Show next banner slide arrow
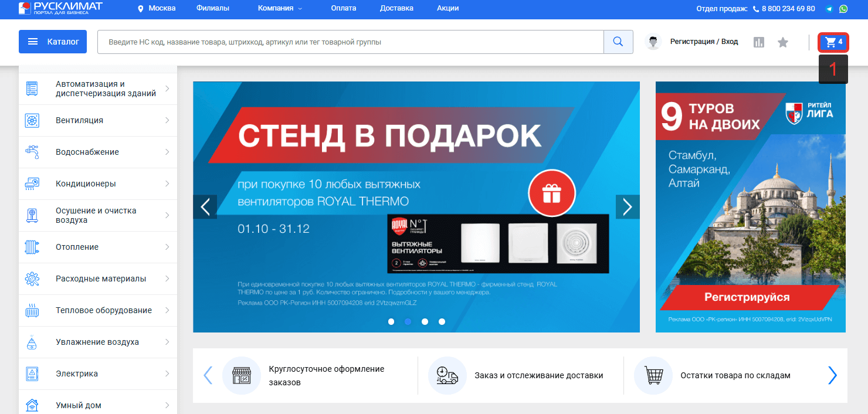This screenshot has width=868, height=414. [x=628, y=206]
